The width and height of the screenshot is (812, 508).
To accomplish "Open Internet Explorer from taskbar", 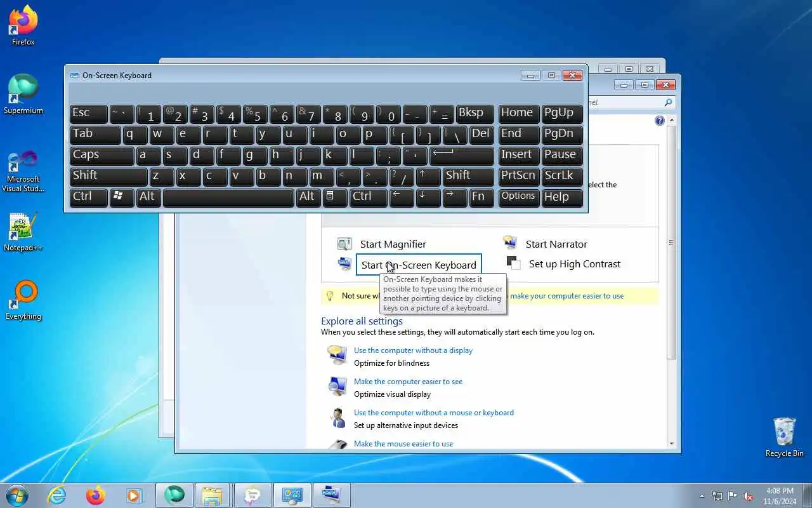I will (57, 495).
